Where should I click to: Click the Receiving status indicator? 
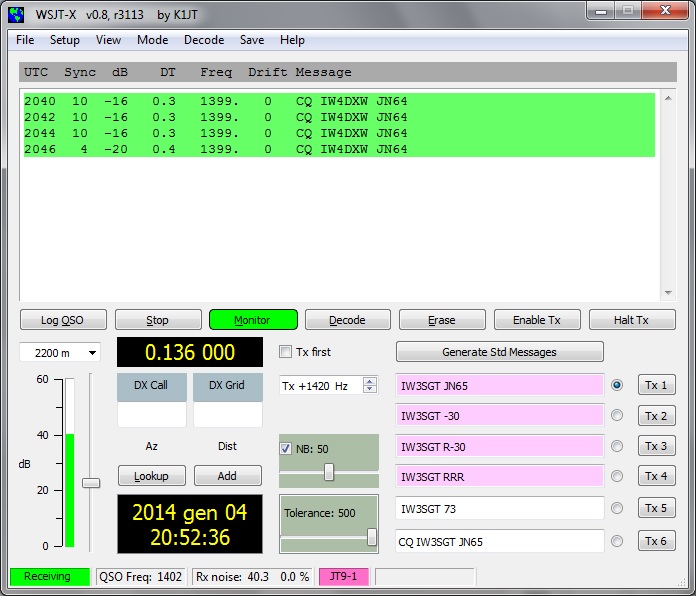50,576
